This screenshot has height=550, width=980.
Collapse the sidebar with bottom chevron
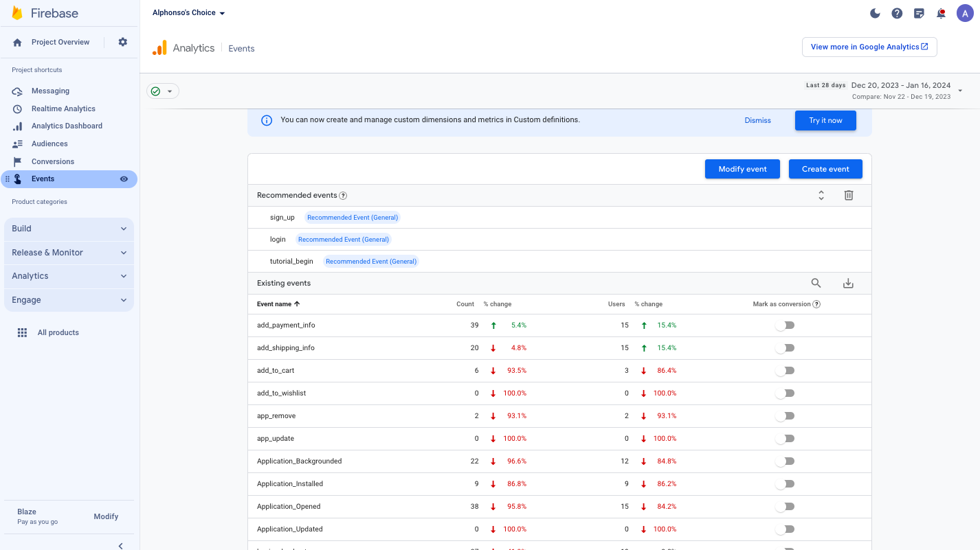click(120, 545)
